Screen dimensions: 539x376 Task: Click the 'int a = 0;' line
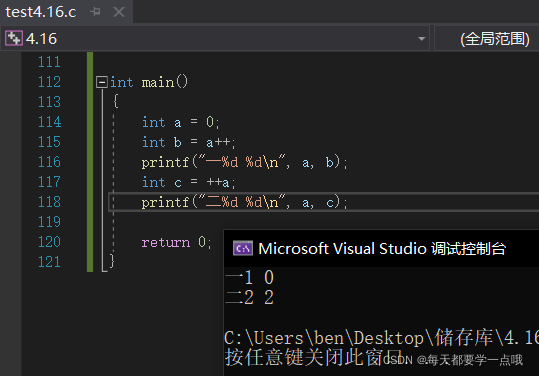[x=181, y=122]
